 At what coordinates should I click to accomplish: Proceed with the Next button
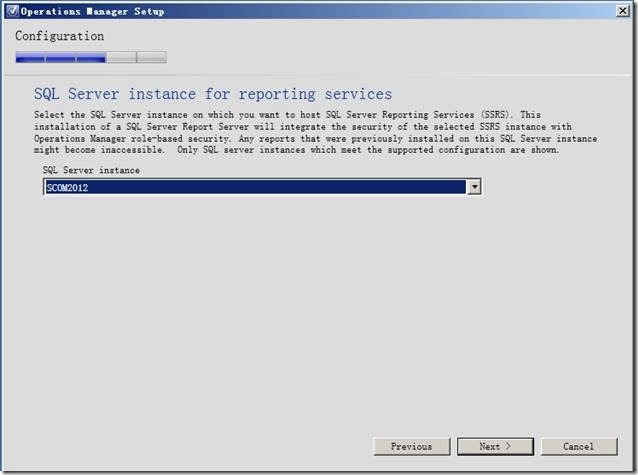[495, 447]
